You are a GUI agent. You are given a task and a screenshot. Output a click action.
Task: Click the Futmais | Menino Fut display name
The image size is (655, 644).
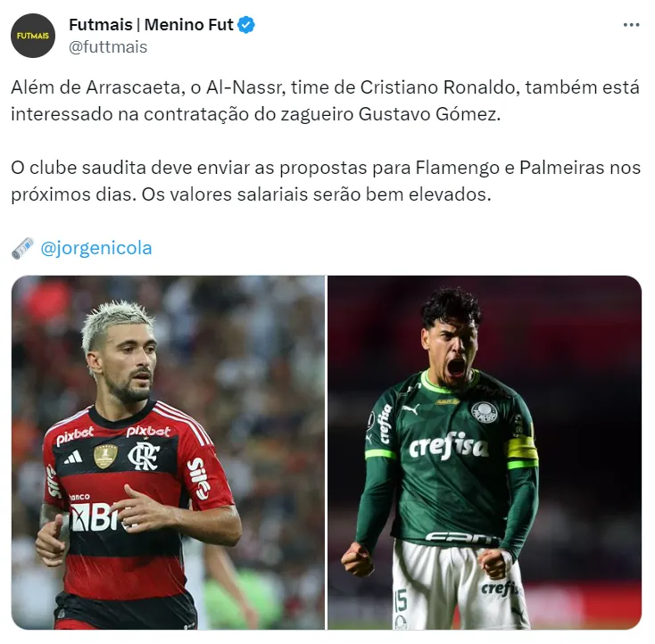point(151,25)
